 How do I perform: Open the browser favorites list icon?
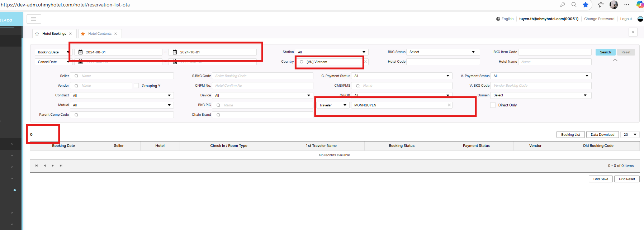601,5
